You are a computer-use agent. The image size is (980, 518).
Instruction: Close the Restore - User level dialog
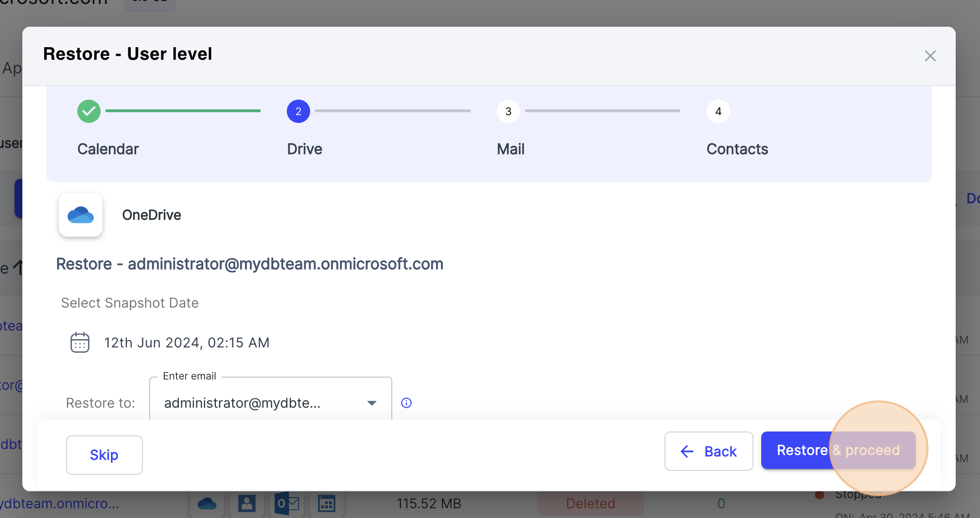(930, 56)
